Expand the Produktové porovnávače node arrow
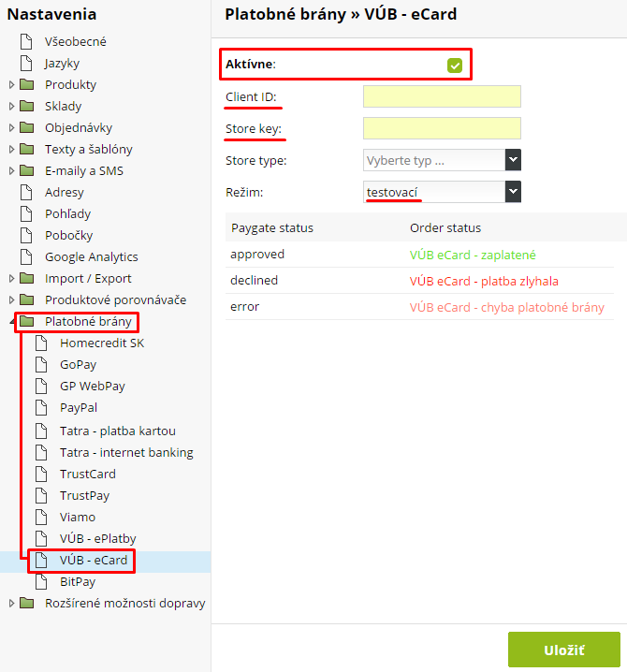The width and height of the screenshot is (627, 672). (x=11, y=299)
